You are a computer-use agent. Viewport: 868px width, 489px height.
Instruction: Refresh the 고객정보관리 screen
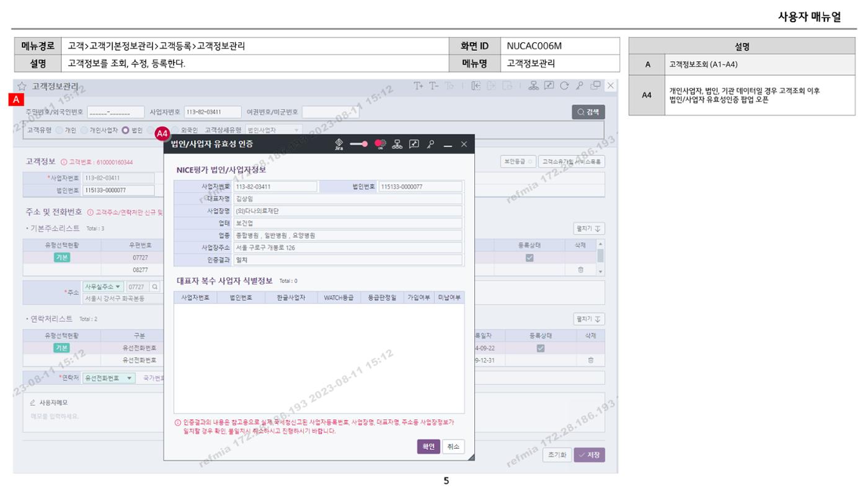[x=565, y=86]
